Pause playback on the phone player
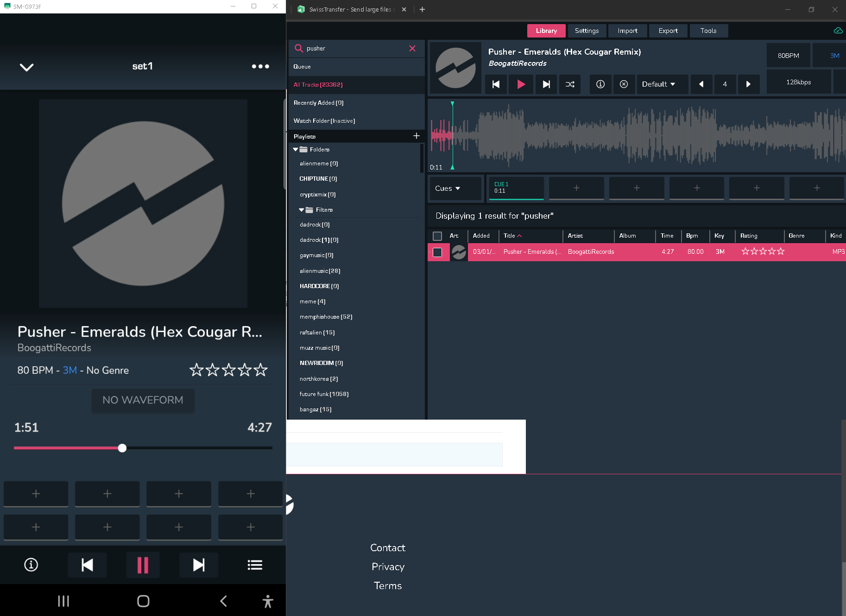 [143, 565]
